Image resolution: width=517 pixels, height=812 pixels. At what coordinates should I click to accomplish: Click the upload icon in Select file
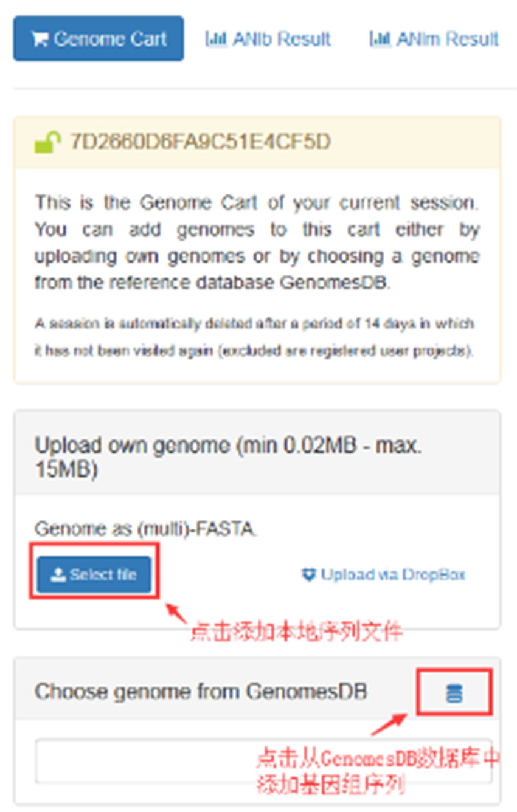coord(58,574)
